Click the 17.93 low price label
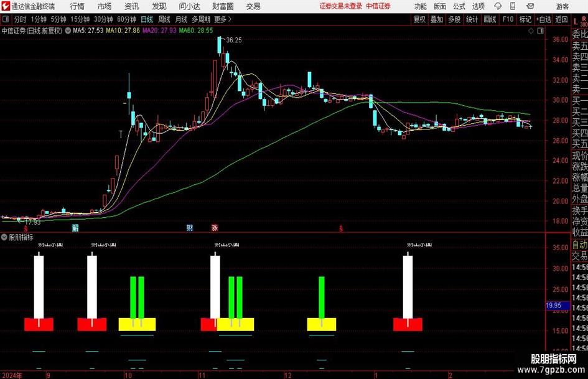588x379 pixels. tap(32, 222)
